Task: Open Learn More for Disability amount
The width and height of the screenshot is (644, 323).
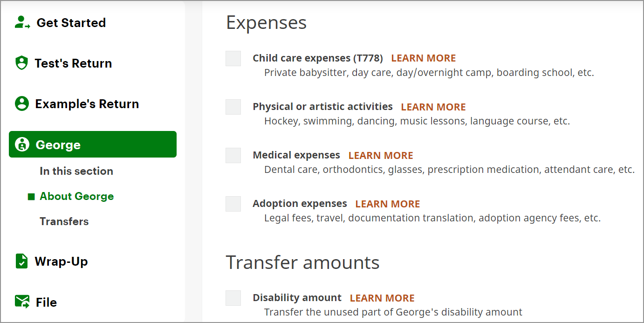Action: (382, 298)
